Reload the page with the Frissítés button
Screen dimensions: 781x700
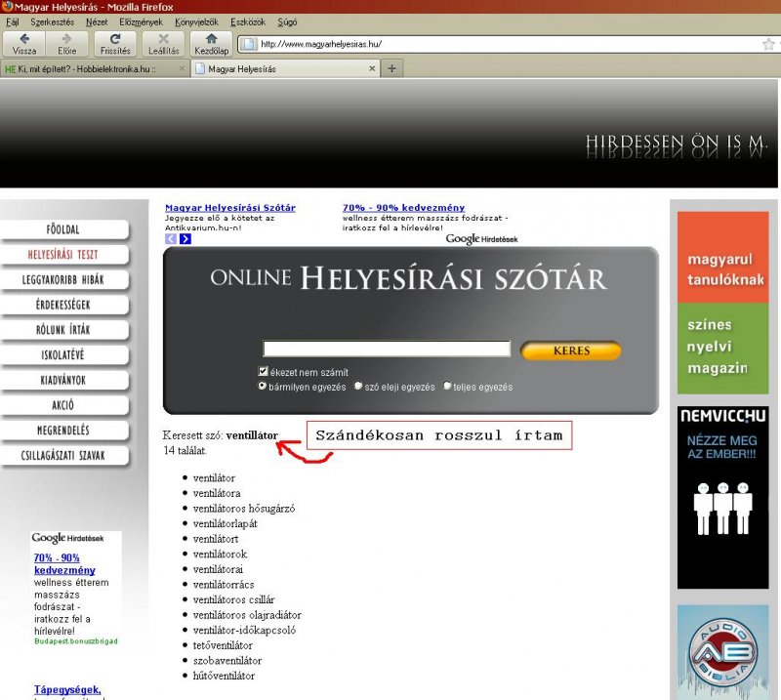coord(115,44)
